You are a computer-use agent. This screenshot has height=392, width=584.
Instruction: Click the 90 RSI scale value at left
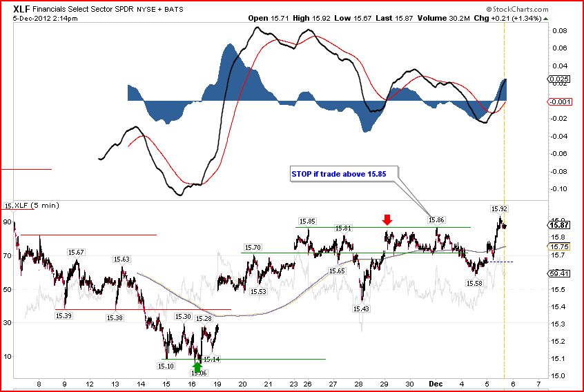(x=7, y=222)
